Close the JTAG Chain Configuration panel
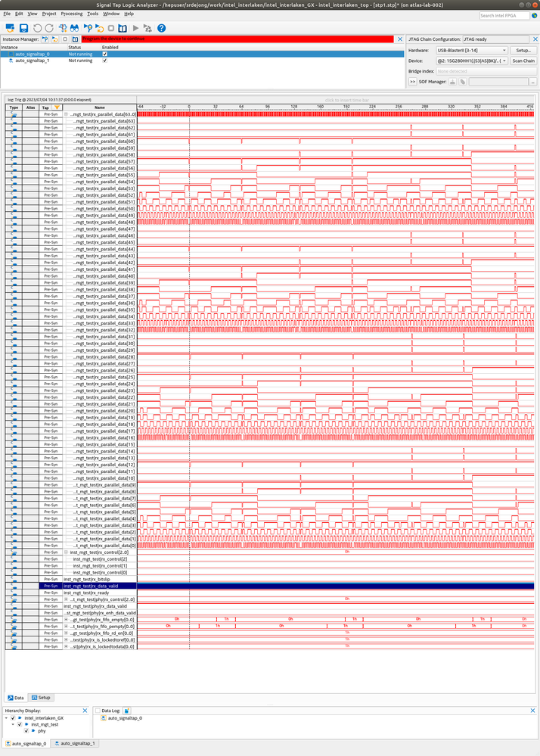540x756 pixels. click(x=535, y=39)
